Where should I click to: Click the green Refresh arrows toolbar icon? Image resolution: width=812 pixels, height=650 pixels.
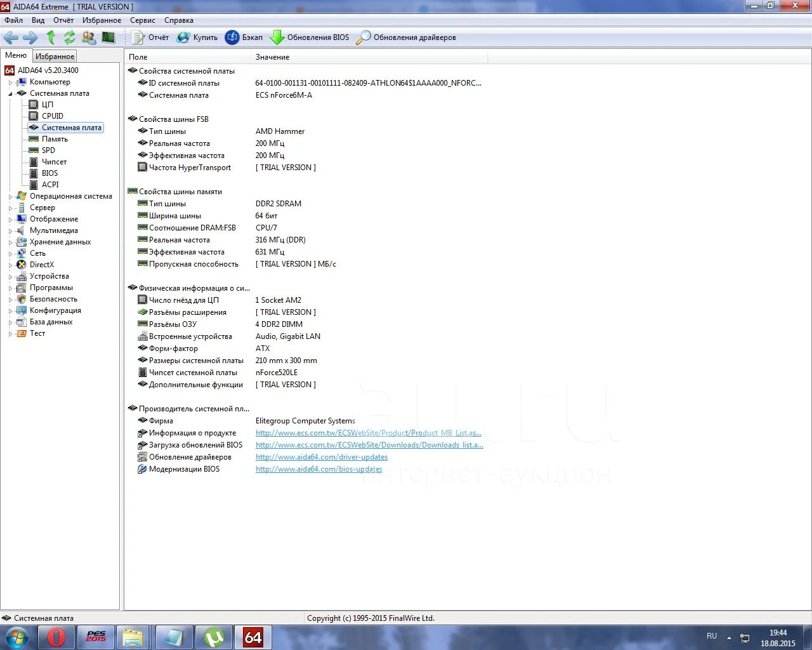point(70,37)
